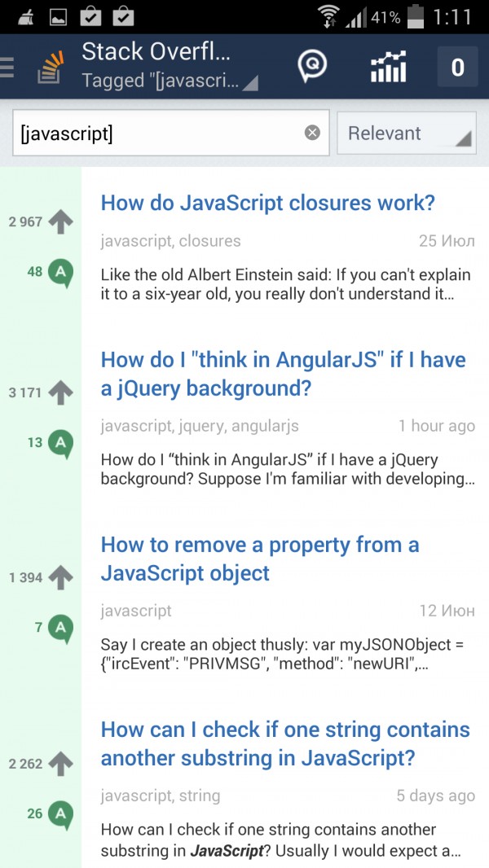The height and width of the screenshot is (868, 489).
Task: Open the hamburger navigation menu
Action: [x=7, y=67]
